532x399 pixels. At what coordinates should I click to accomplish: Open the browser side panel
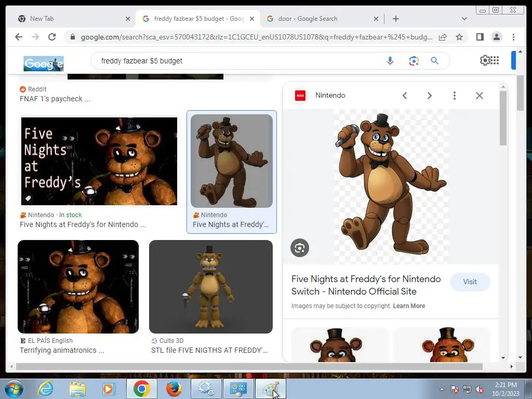(480, 37)
